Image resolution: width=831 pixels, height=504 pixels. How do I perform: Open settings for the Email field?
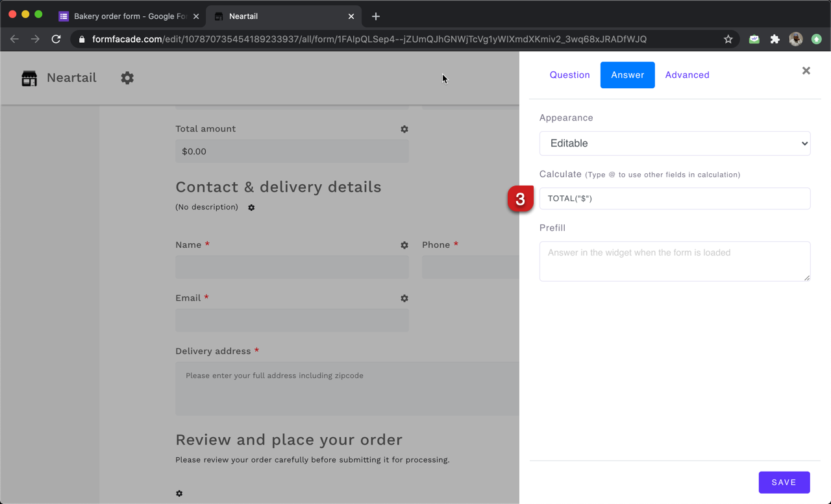click(404, 298)
